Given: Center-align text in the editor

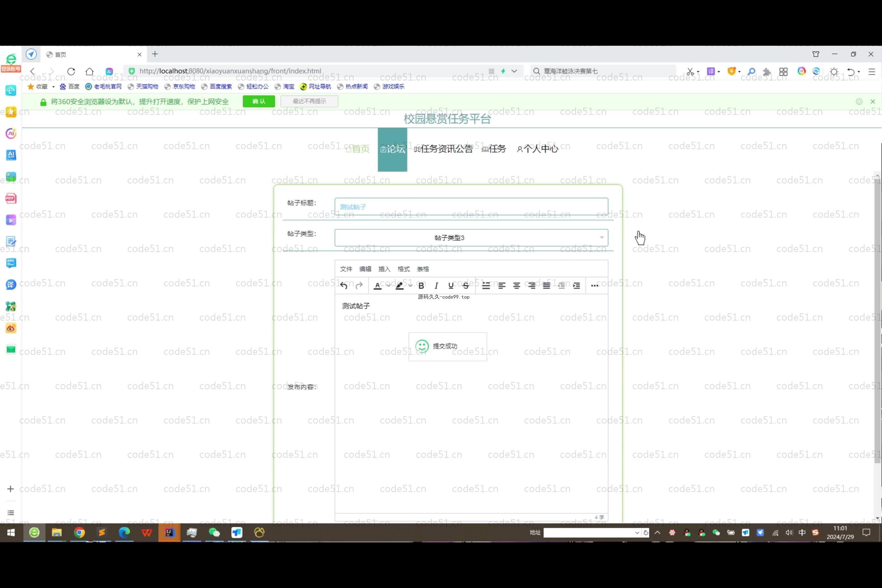Looking at the screenshot, I should pyautogui.click(x=516, y=286).
